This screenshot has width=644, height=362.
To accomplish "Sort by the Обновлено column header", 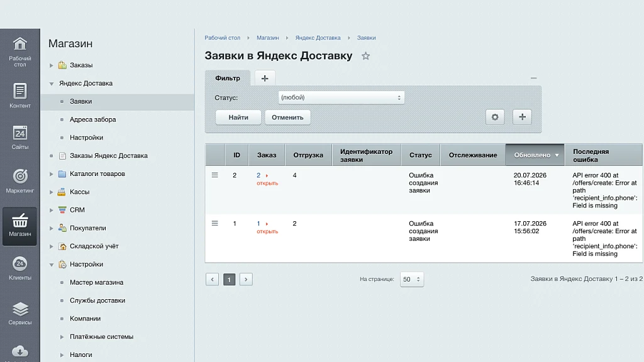I will [535, 155].
